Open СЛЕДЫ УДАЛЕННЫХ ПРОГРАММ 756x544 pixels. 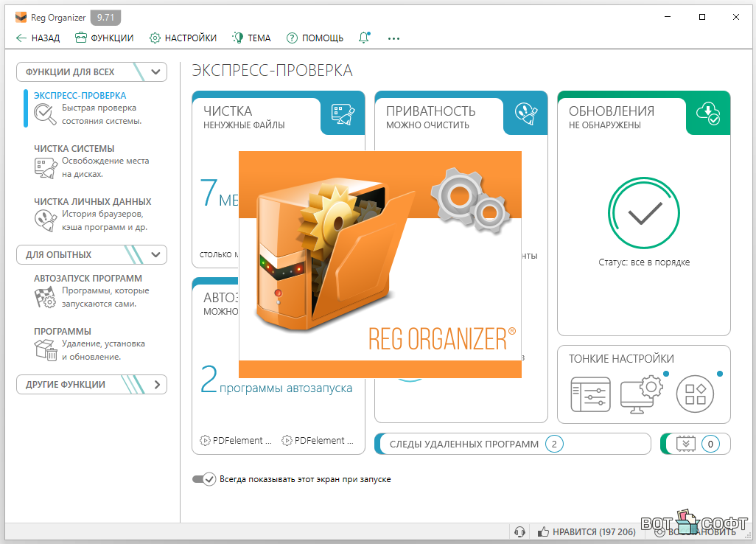tap(513, 444)
